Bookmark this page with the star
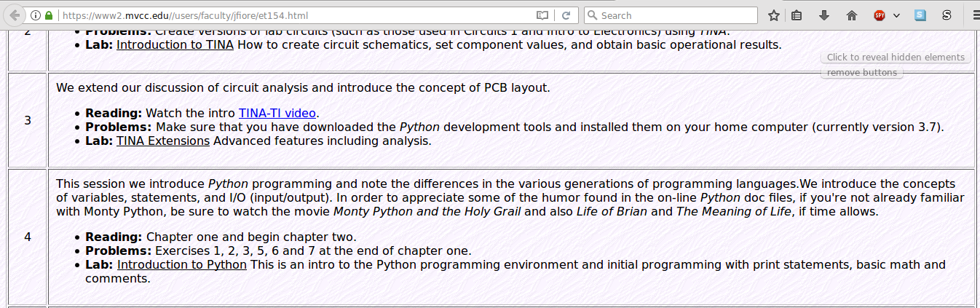This screenshot has width=980, height=308. [773, 15]
